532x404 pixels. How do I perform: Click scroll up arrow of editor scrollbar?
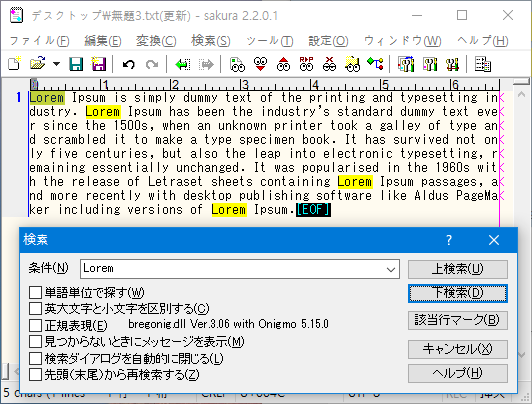[521, 95]
